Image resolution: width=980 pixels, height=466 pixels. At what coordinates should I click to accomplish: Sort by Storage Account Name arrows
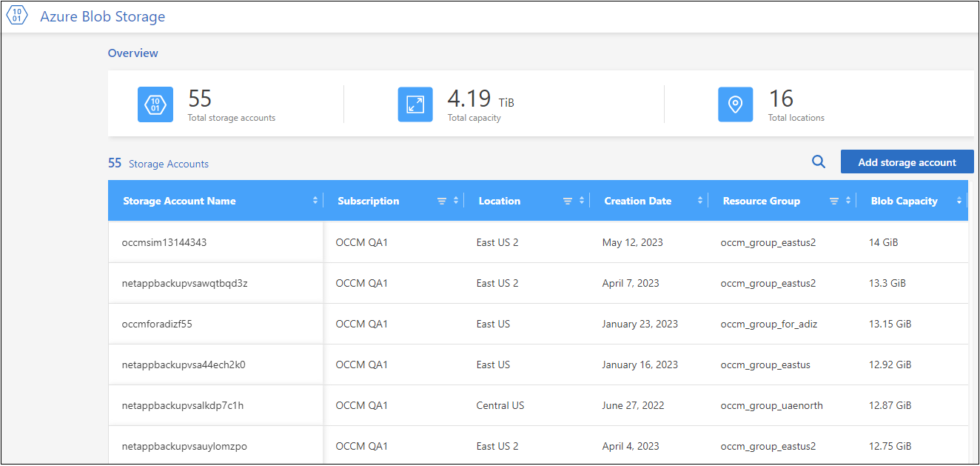pos(315,201)
